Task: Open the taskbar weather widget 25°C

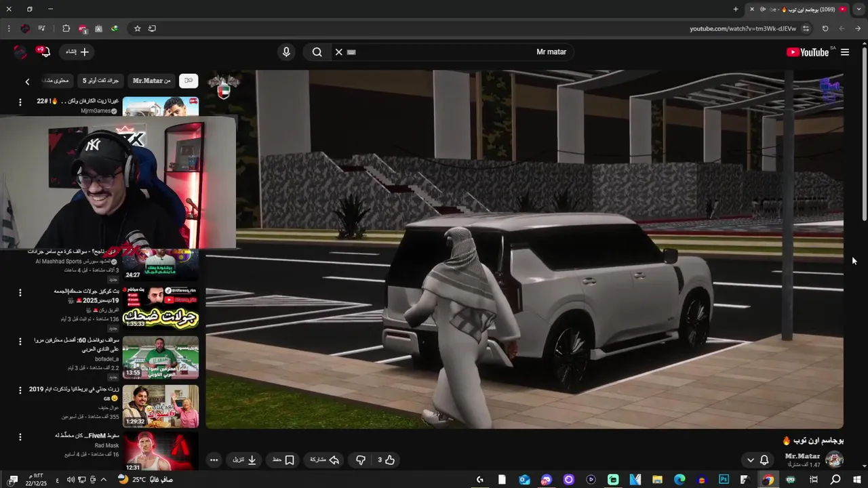Action: (x=145, y=480)
